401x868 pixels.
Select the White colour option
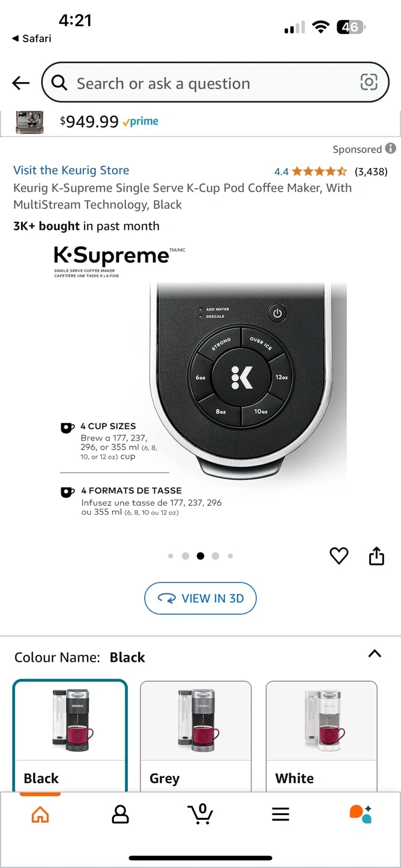pyautogui.click(x=321, y=736)
